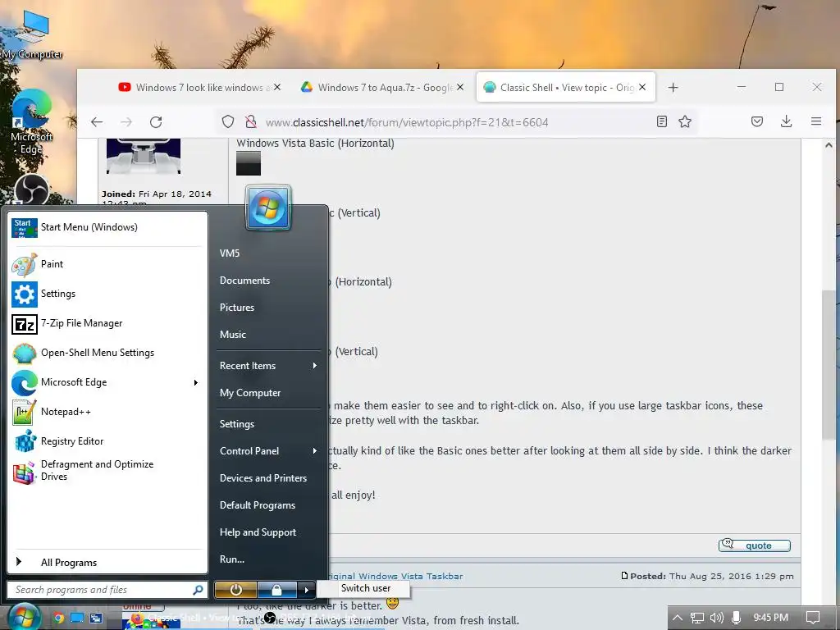Open Default Programs
Image resolution: width=840 pixels, height=630 pixels.
pos(268,505)
